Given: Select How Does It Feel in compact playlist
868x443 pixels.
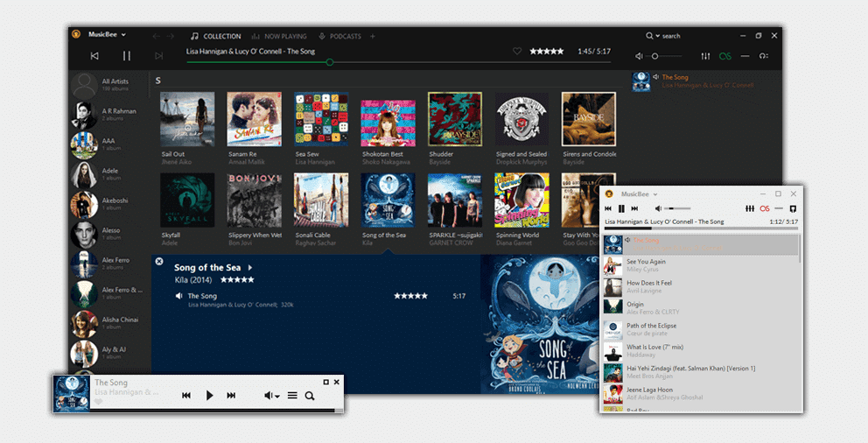Looking at the screenshot, I should (x=701, y=287).
